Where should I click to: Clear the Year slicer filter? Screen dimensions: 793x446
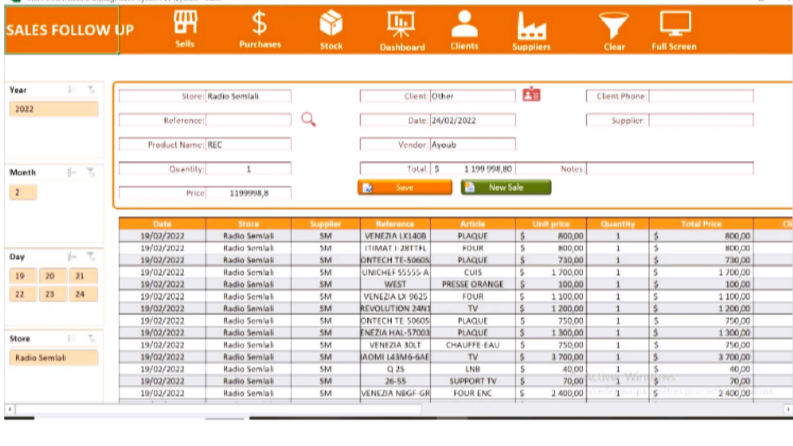(x=92, y=90)
